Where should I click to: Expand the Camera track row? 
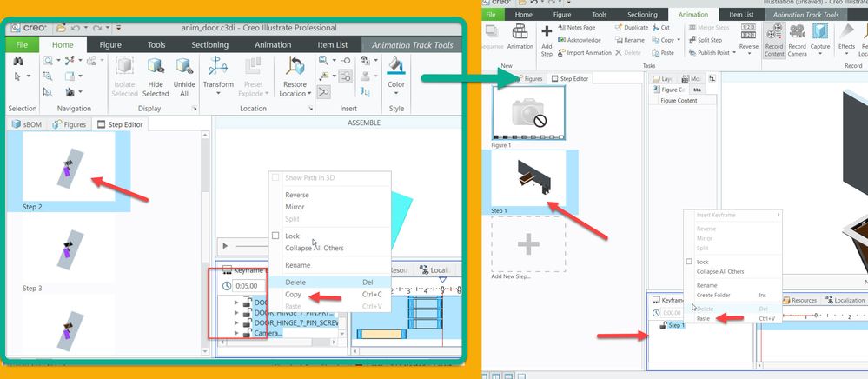(237, 333)
